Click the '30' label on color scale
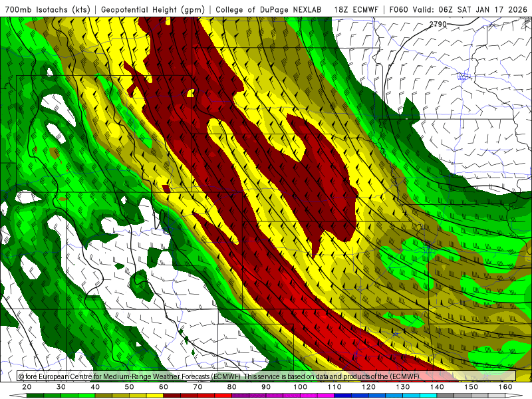This screenshot has width=532, height=399. point(61,387)
